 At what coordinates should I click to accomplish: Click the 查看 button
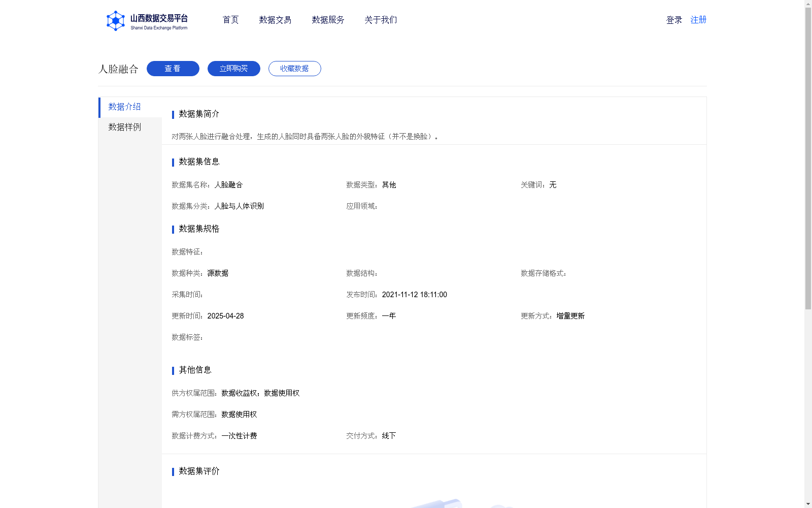point(173,69)
